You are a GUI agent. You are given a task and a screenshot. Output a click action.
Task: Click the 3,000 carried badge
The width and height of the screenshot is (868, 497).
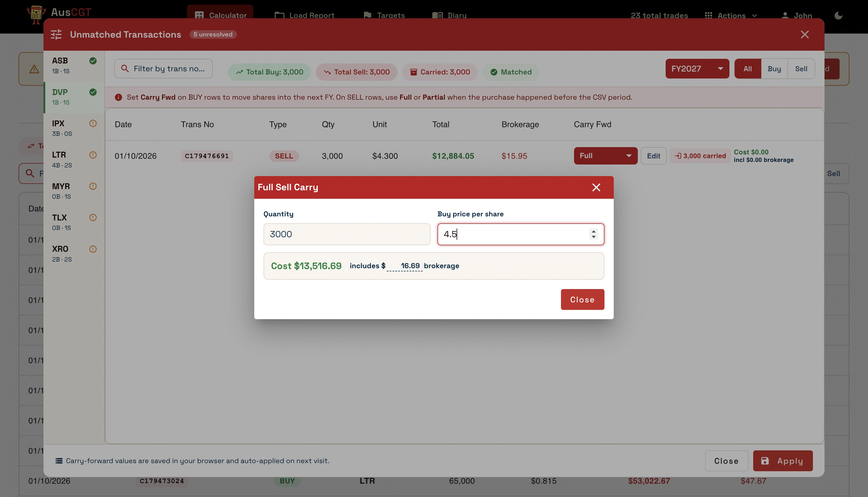(700, 156)
